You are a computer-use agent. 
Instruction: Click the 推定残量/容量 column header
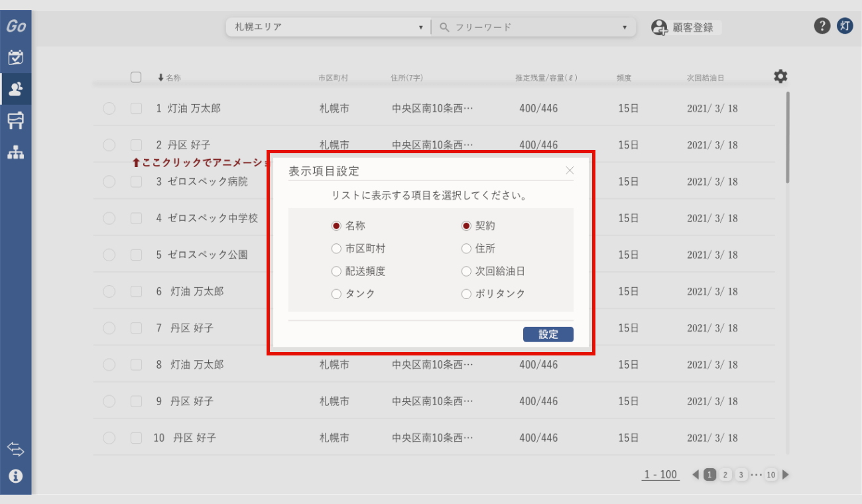(546, 78)
